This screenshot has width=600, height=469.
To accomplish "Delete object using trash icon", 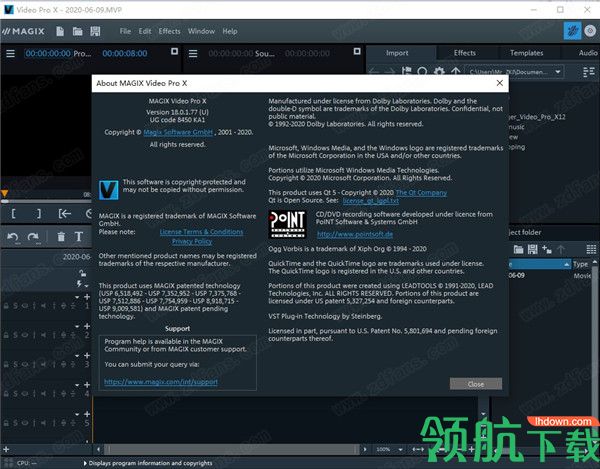I will click(x=61, y=237).
